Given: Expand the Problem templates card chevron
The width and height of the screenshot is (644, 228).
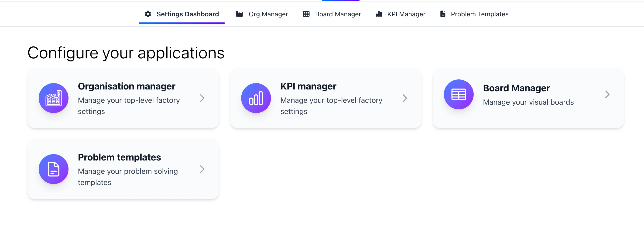Looking at the screenshot, I should click(x=202, y=169).
